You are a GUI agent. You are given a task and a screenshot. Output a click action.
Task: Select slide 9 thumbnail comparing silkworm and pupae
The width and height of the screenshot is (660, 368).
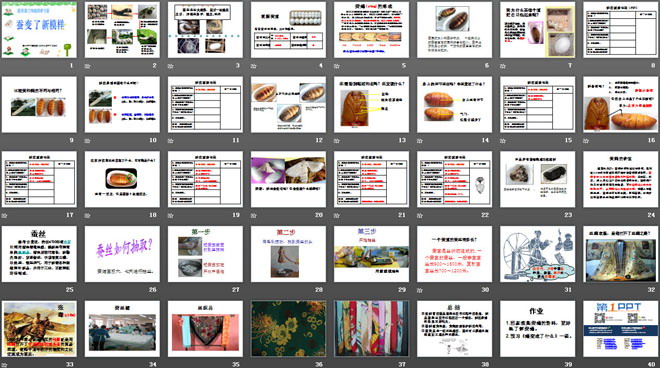39,105
